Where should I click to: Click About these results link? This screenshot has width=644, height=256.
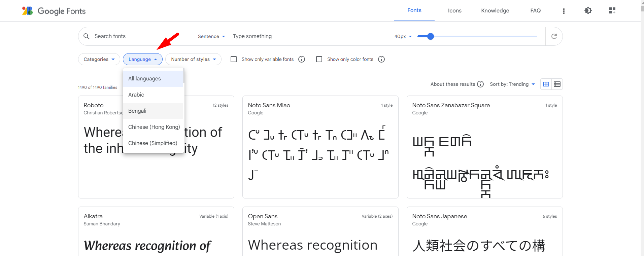click(x=453, y=84)
